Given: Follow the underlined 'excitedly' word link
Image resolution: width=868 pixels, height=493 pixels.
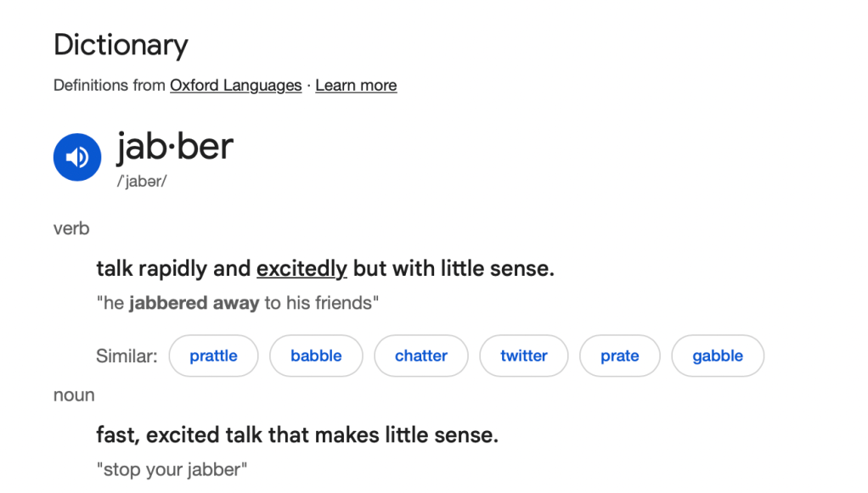Looking at the screenshot, I should tap(302, 269).
